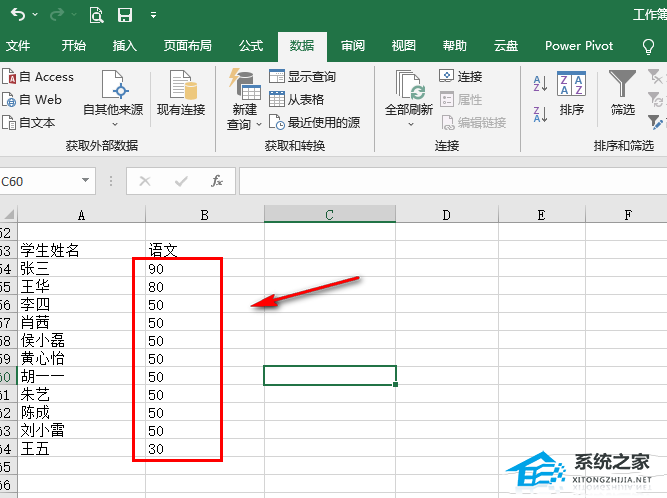Click inside the formula bar input

coord(450,181)
